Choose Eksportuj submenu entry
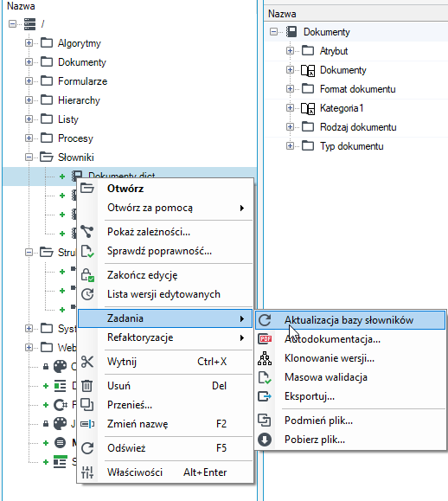The image size is (448, 501). click(x=350, y=396)
